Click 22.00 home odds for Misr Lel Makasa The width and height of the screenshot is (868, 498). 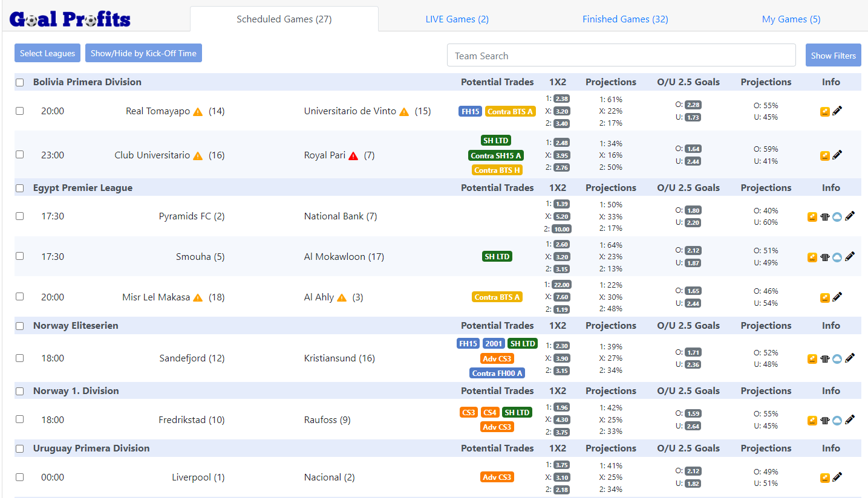562,285
